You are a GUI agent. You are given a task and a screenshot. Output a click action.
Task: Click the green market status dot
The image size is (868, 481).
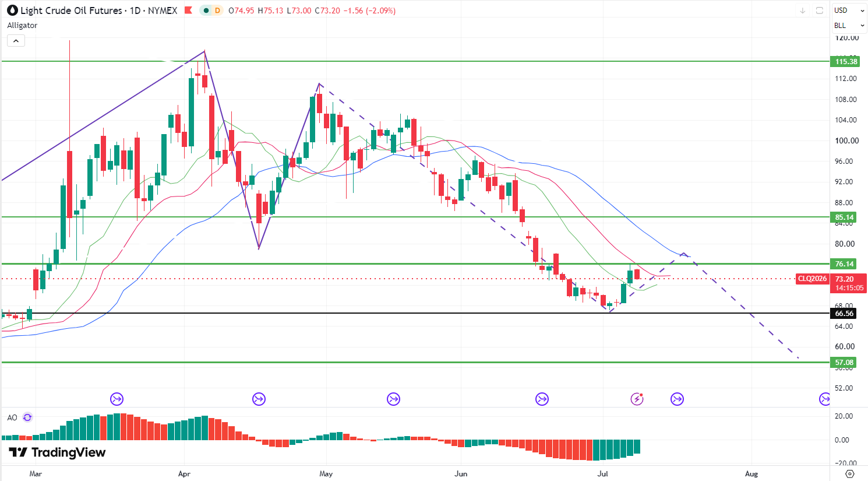point(206,10)
